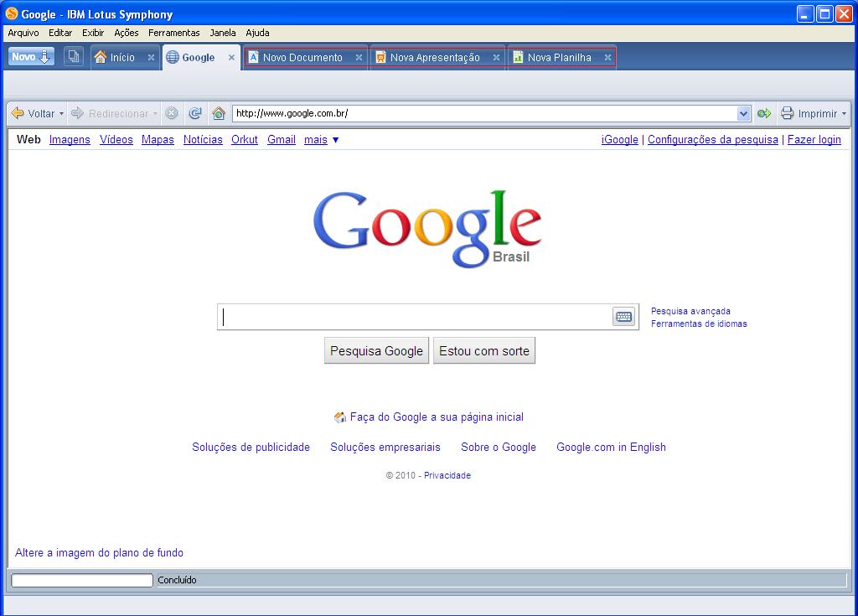Click the URL address field
Image resolution: width=858 pixels, height=616 pixels.
485,113
